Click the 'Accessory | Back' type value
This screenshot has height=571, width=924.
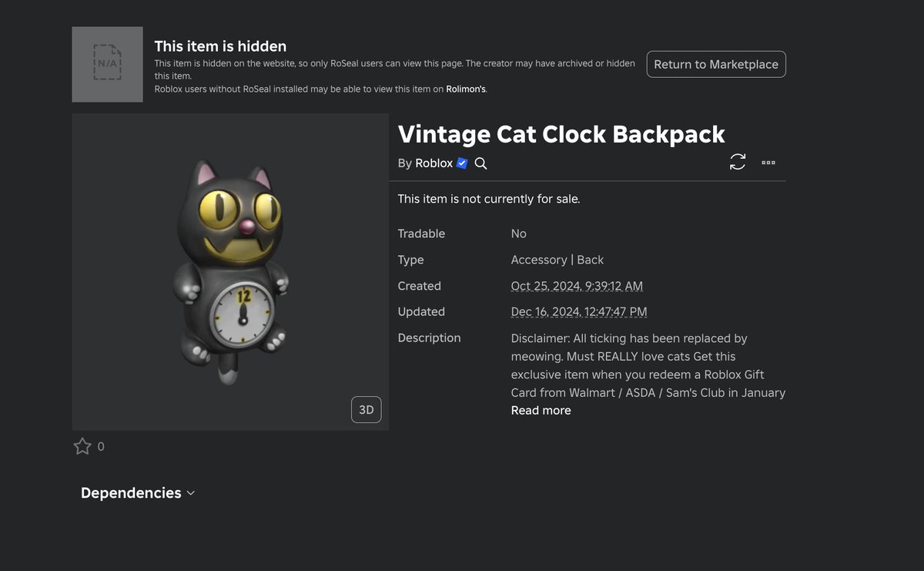[557, 260]
